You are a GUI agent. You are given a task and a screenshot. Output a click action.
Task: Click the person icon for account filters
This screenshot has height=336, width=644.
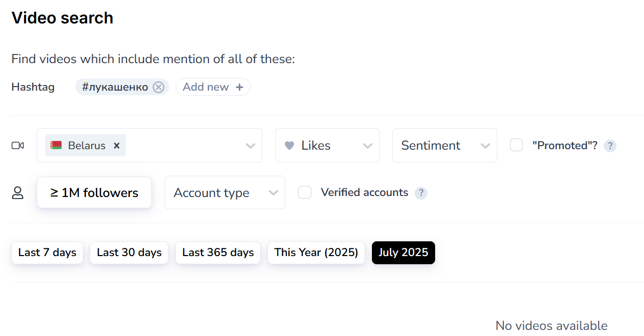pos(18,193)
